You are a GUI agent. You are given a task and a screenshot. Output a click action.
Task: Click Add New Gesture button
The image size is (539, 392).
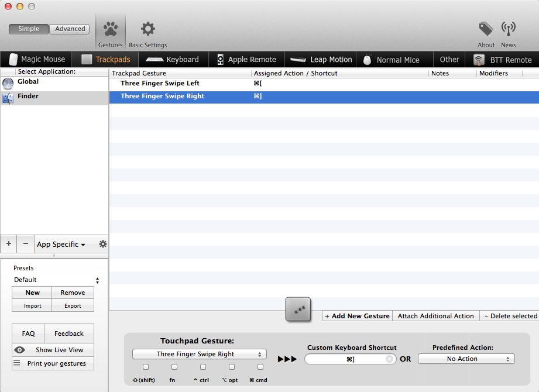(357, 316)
